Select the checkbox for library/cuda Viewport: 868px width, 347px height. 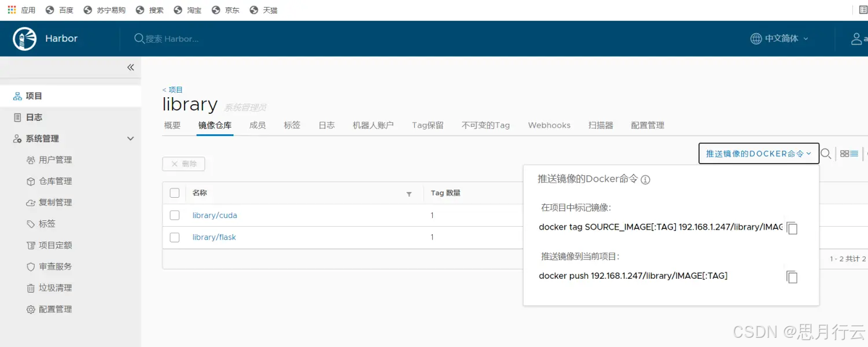[x=174, y=215]
